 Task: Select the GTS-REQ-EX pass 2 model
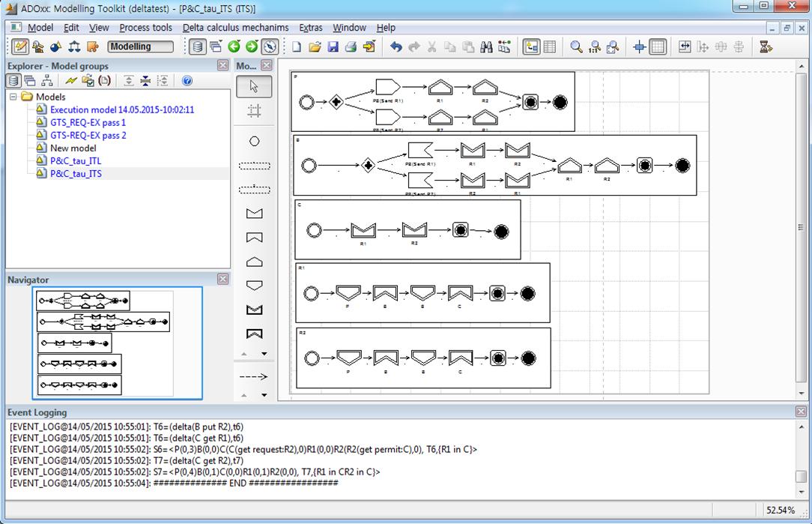(x=88, y=135)
